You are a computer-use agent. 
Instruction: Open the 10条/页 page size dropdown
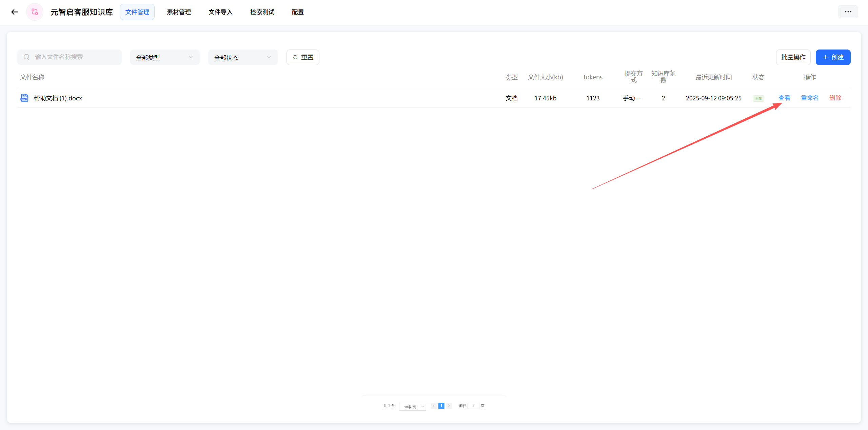click(x=413, y=407)
